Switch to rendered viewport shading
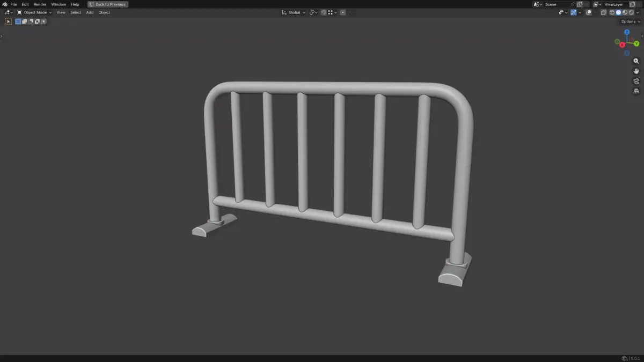The width and height of the screenshot is (644, 362). click(x=632, y=12)
